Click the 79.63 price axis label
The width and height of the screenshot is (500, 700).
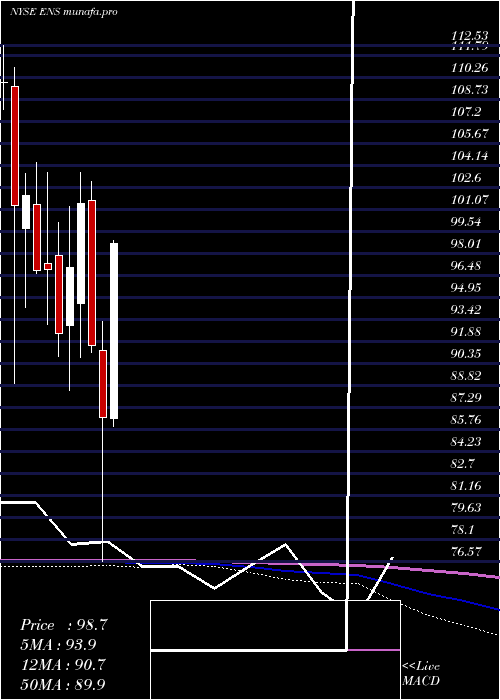pos(466,508)
